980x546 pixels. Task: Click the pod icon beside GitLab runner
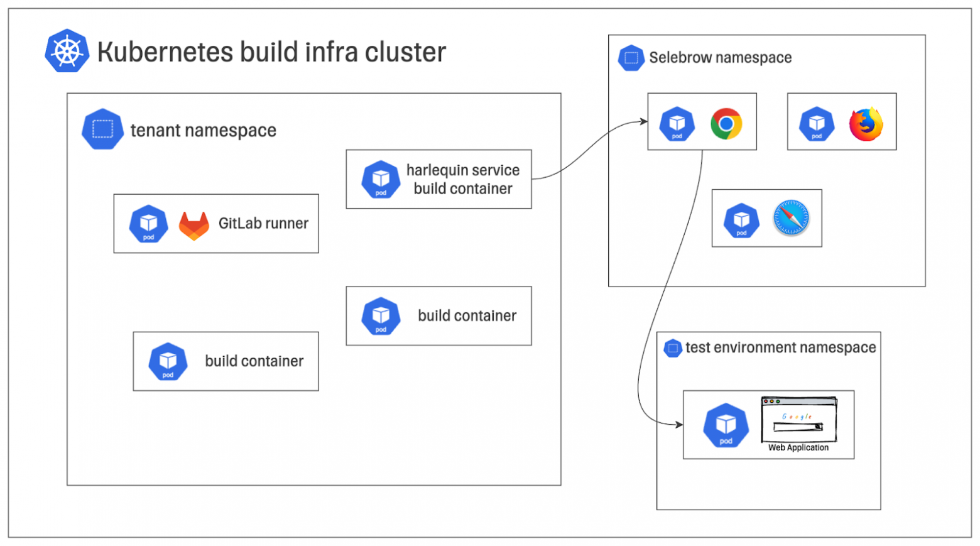[x=148, y=224]
